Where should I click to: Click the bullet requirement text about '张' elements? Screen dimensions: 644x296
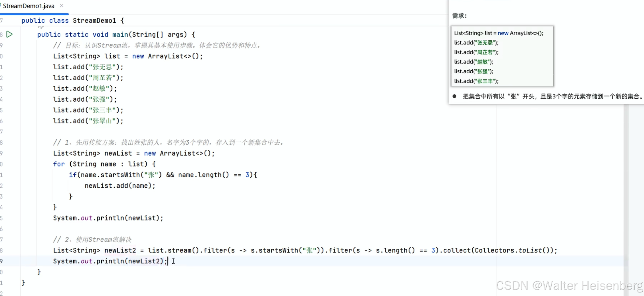(x=553, y=96)
